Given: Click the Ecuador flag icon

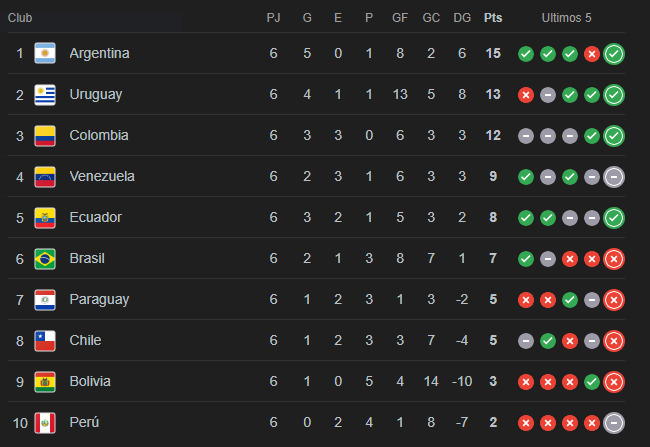Looking at the screenshot, I should tap(45, 217).
